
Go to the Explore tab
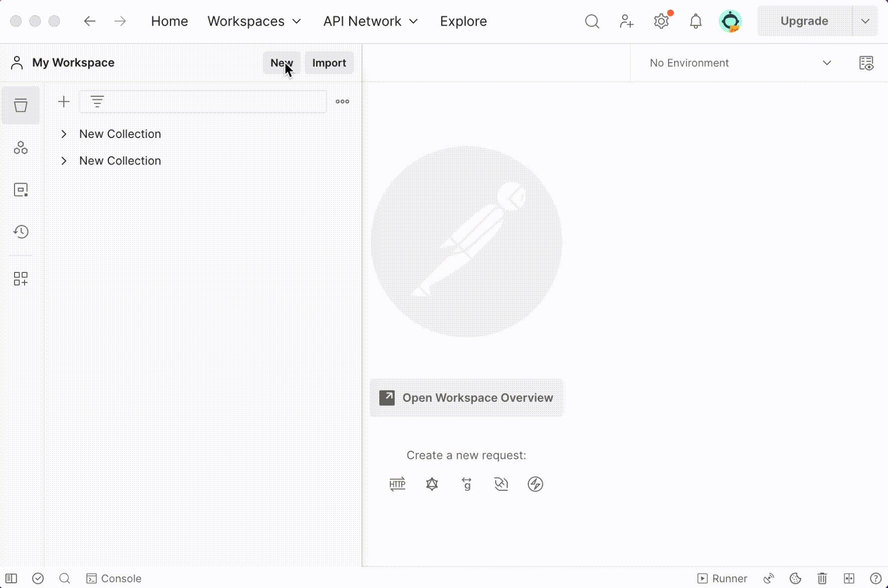(464, 21)
